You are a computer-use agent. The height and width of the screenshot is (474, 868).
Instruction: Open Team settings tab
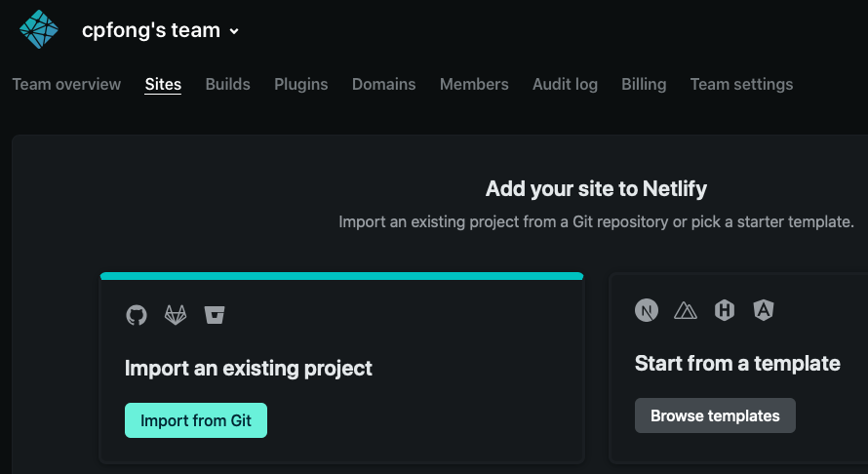[x=741, y=84]
